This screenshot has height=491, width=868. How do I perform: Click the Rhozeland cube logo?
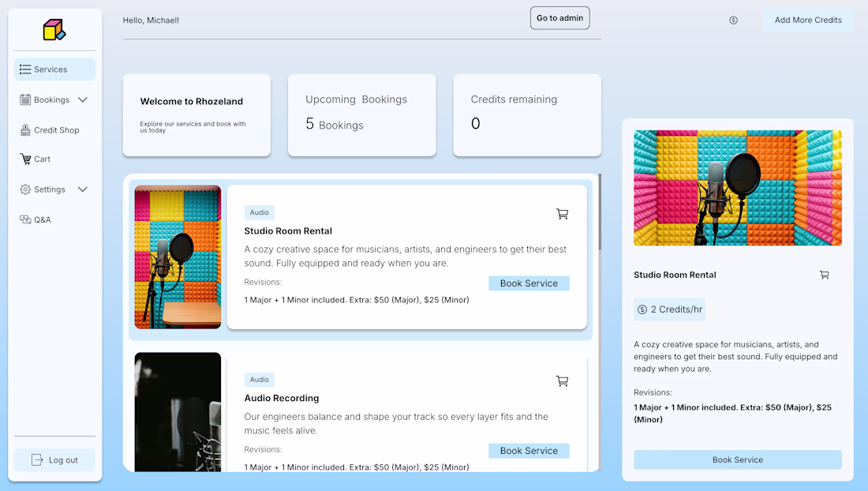pos(54,30)
